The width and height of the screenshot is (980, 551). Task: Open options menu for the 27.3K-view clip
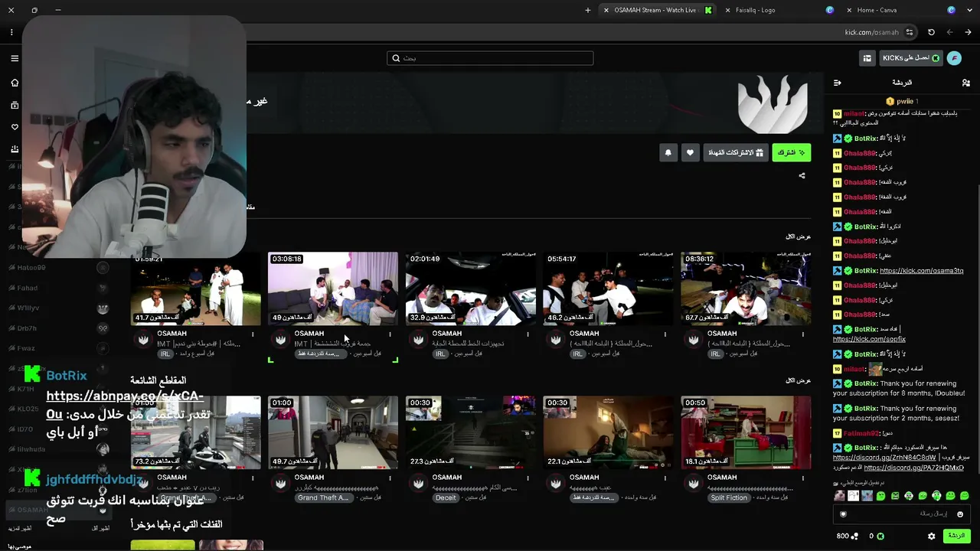[528, 478]
